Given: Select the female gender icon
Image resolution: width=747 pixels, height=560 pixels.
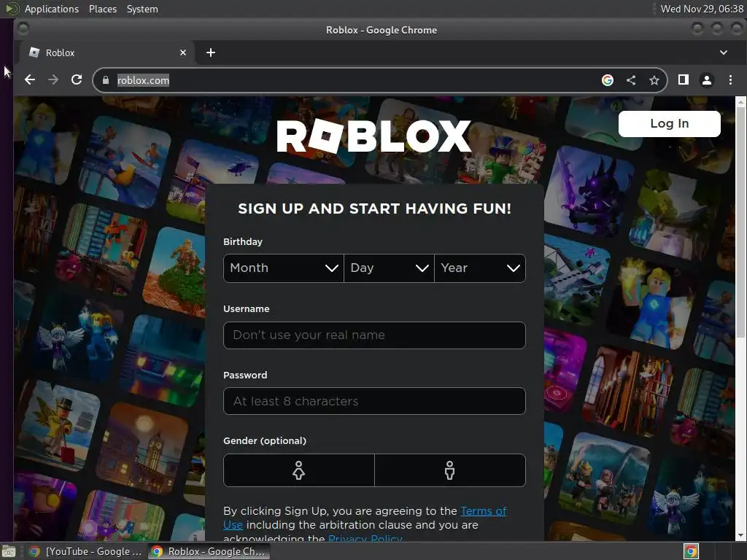Looking at the screenshot, I should [298, 470].
